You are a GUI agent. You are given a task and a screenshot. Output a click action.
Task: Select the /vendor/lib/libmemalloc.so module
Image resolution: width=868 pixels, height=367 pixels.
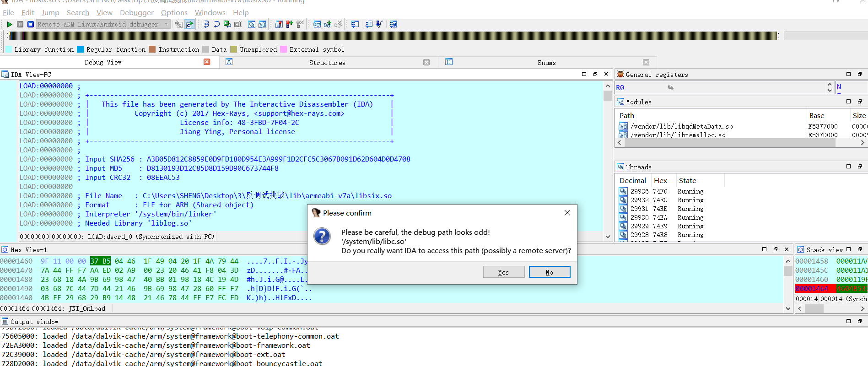pos(678,135)
